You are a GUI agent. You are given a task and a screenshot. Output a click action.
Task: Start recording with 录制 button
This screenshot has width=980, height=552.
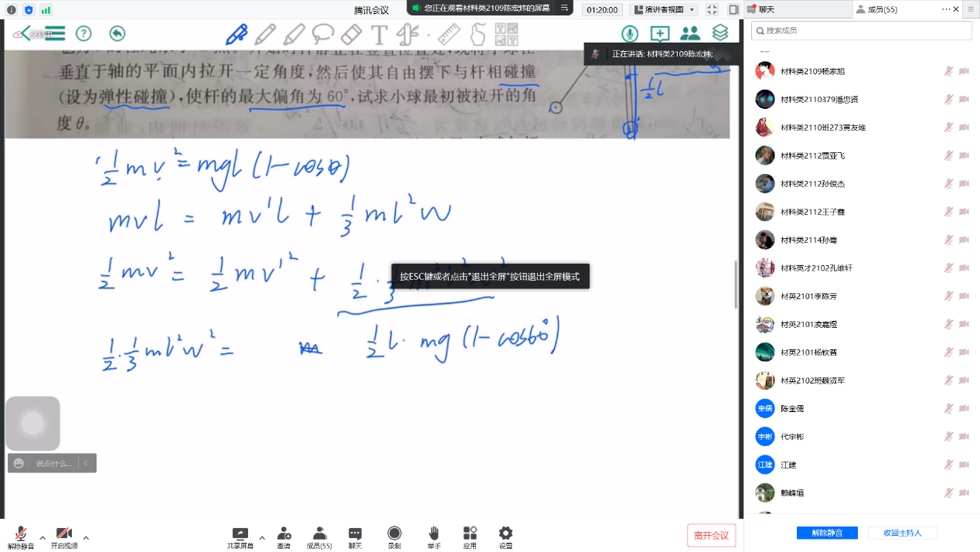[394, 537]
